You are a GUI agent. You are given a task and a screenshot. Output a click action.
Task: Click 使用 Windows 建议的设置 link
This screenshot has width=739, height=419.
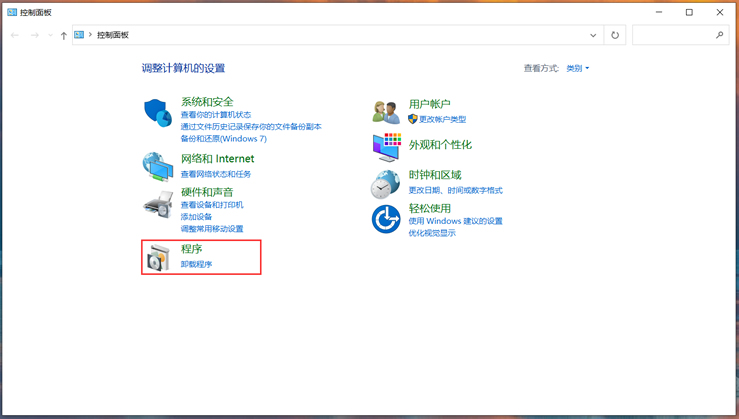pos(456,221)
